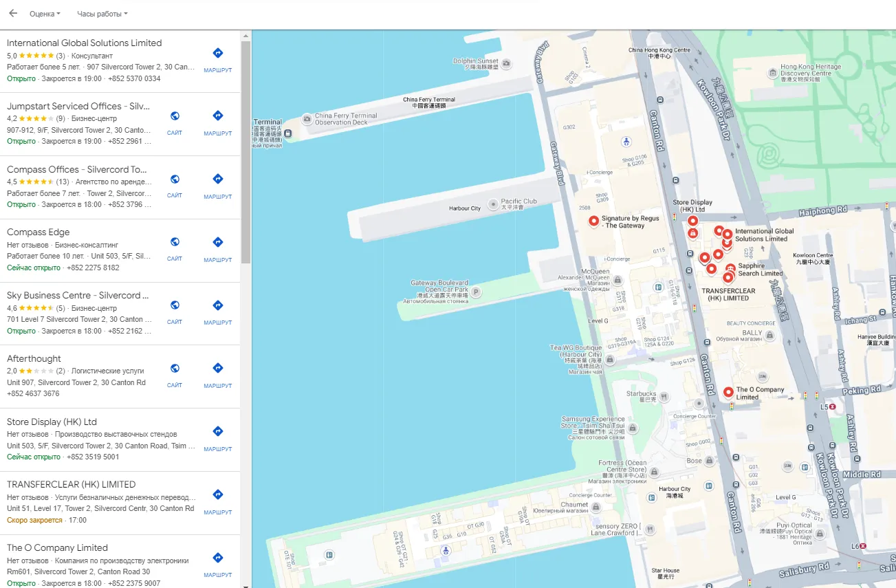Click the Store Display (HK) Ltd map pin

tap(693, 221)
